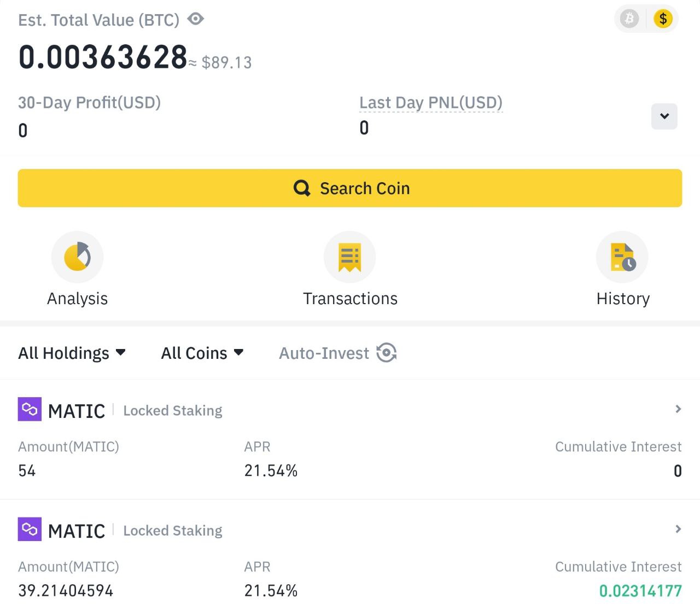
Task: Click the 0.02314177 cumulative interest value
Action: tap(640, 591)
